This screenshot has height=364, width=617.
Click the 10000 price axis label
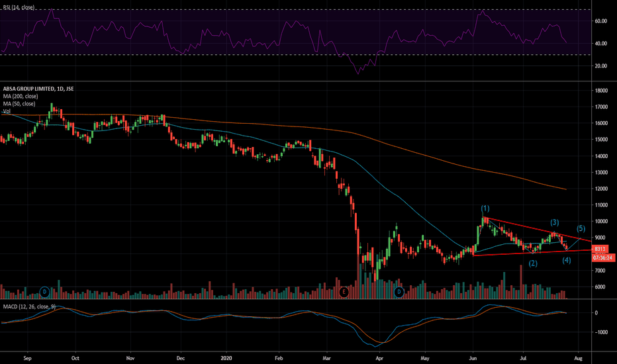click(601, 222)
